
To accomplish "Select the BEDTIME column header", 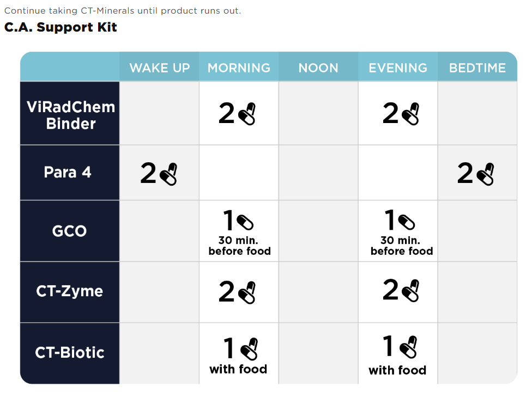I will click(477, 68).
